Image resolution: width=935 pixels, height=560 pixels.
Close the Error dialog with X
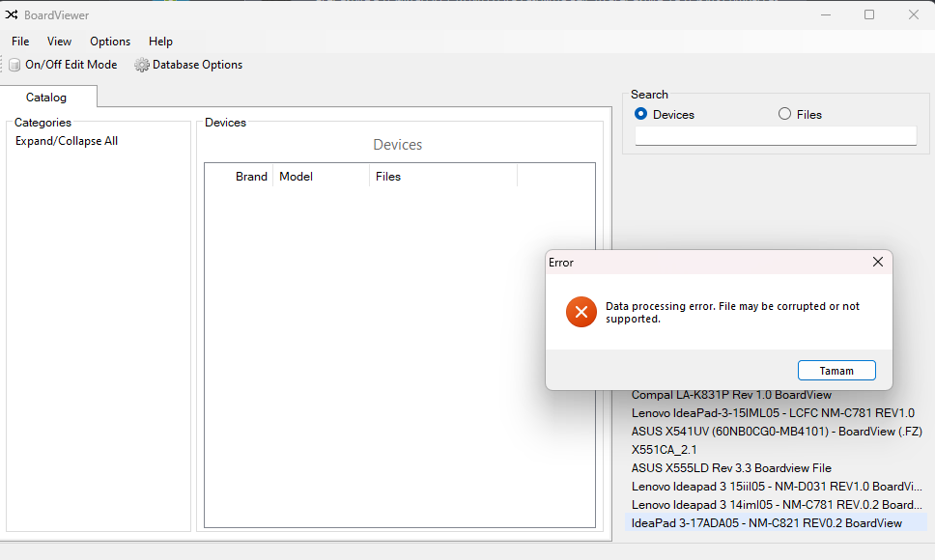pos(878,262)
